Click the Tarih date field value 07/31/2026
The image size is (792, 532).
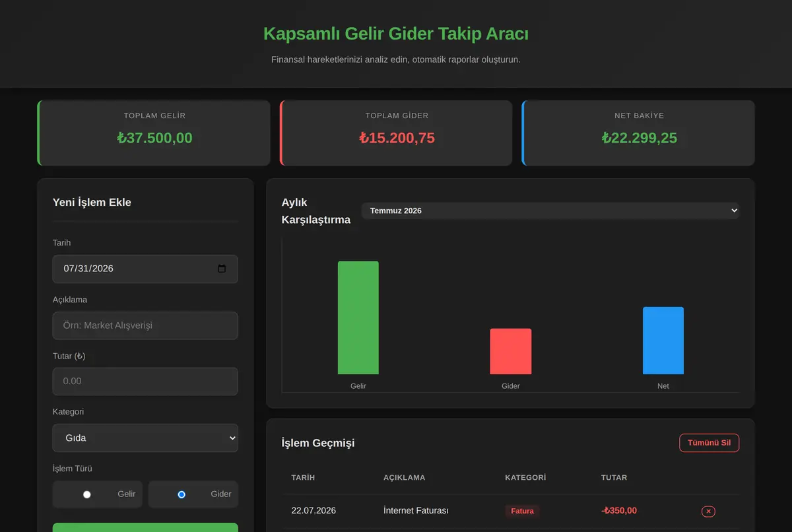88,269
